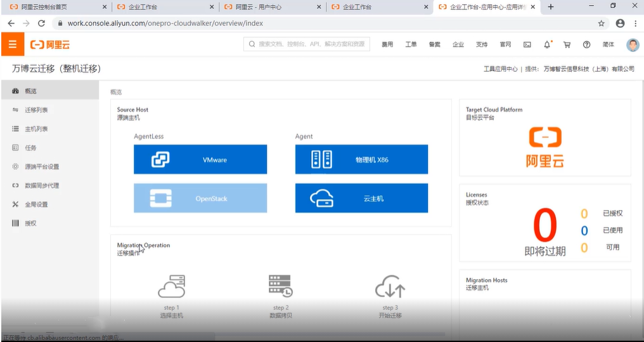The width and height of the screenshot is (644, 342).
Task: Select 概览 in the sidebar
Action: point(49,91)
